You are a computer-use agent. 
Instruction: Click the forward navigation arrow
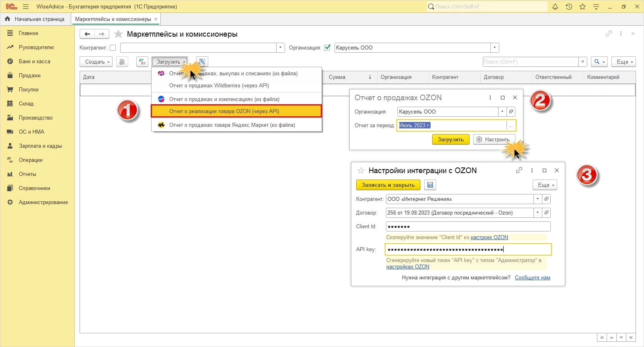tap(102, 34)
